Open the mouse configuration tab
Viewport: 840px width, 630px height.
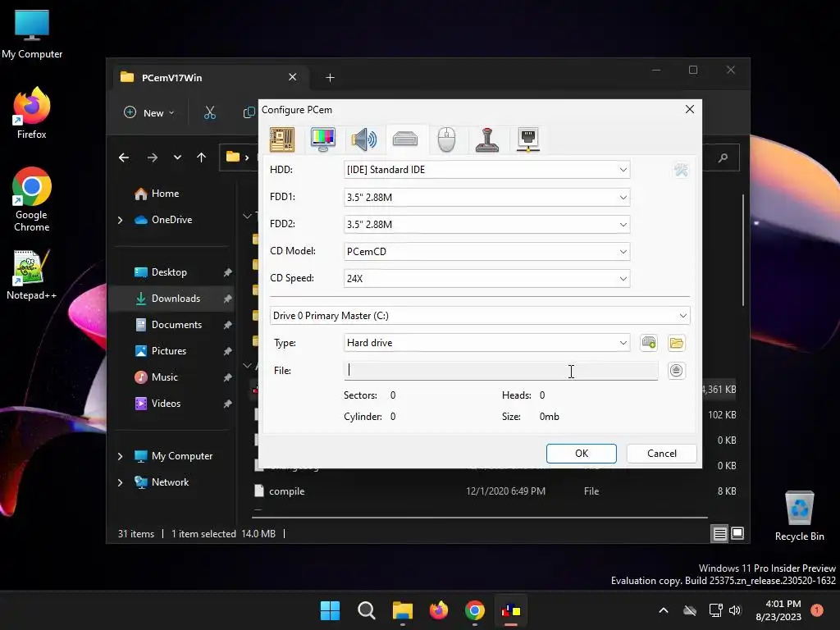(446, 139)
